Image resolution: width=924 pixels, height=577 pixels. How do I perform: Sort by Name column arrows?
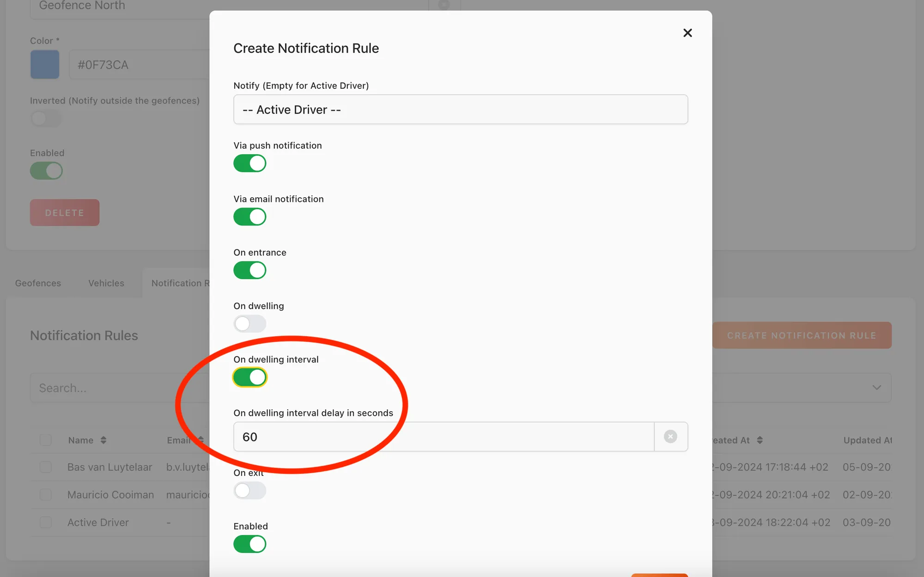103,440
